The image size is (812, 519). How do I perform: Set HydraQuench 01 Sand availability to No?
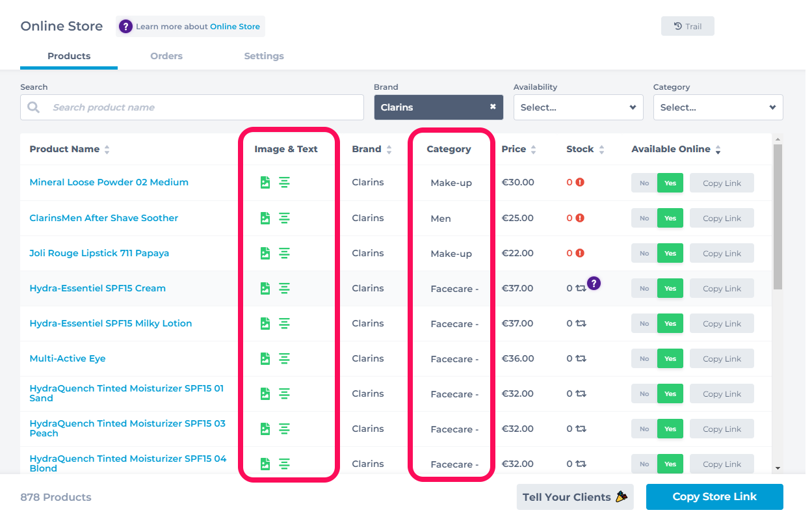click(x=644, y=393)
